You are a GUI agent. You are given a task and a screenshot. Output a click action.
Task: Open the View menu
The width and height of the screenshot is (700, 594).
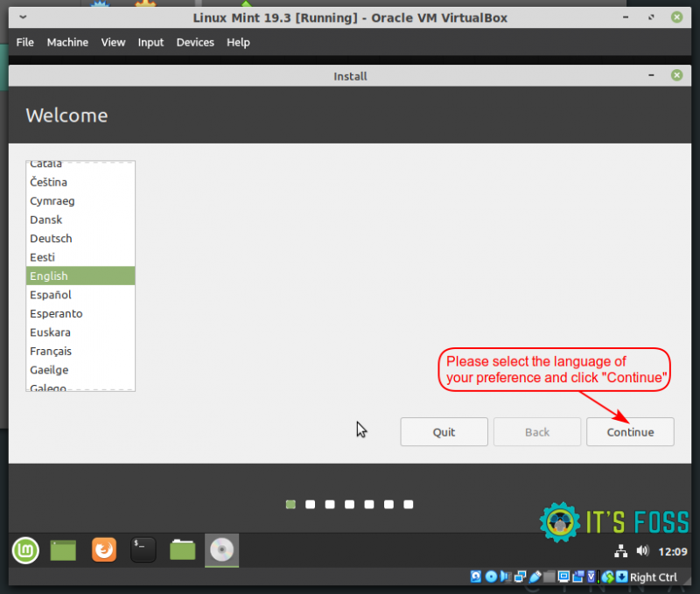113,42
